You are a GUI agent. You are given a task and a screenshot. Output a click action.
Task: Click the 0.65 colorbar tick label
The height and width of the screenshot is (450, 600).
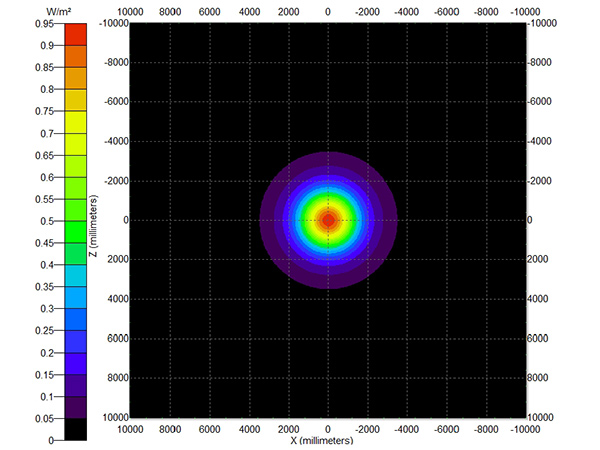point(44,155)
